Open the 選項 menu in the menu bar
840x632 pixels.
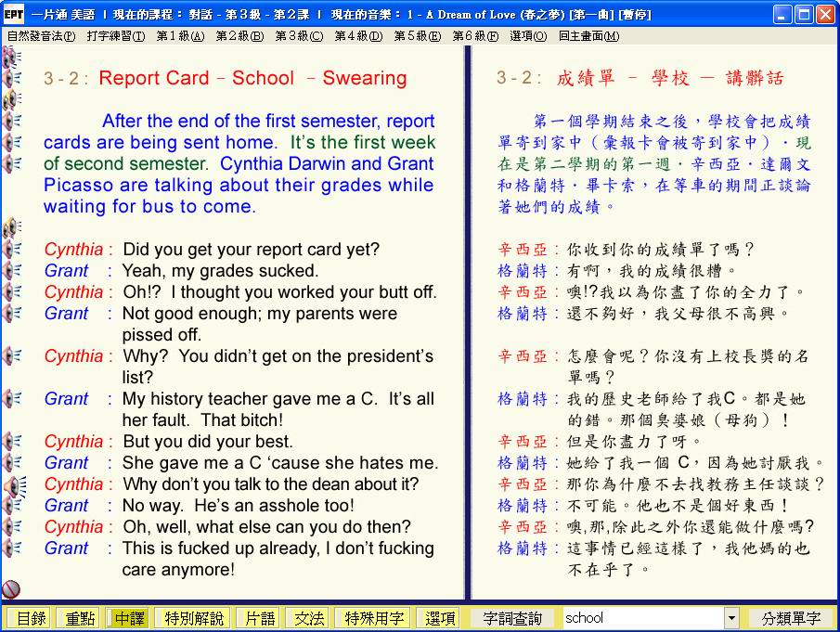coord(528,36)
